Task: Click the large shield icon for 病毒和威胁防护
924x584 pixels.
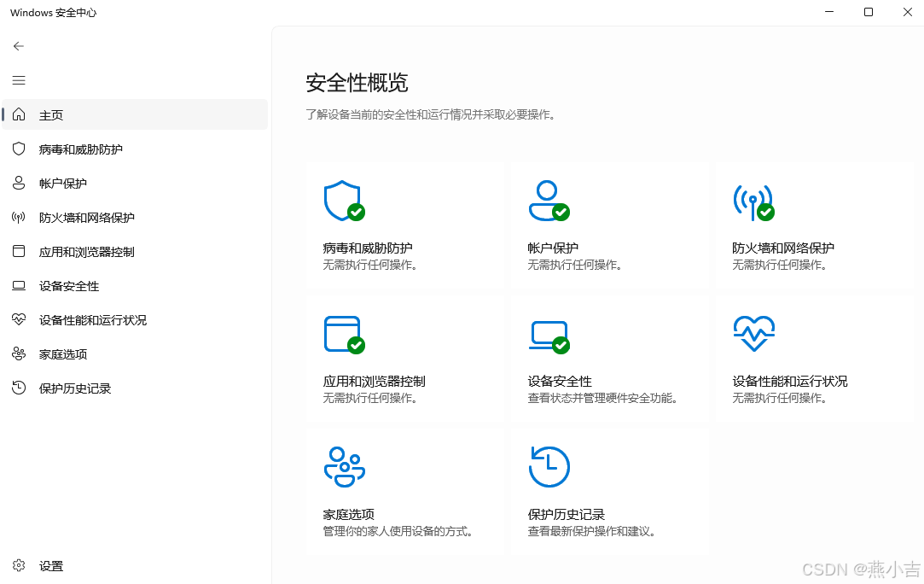Action: (344, 201)
